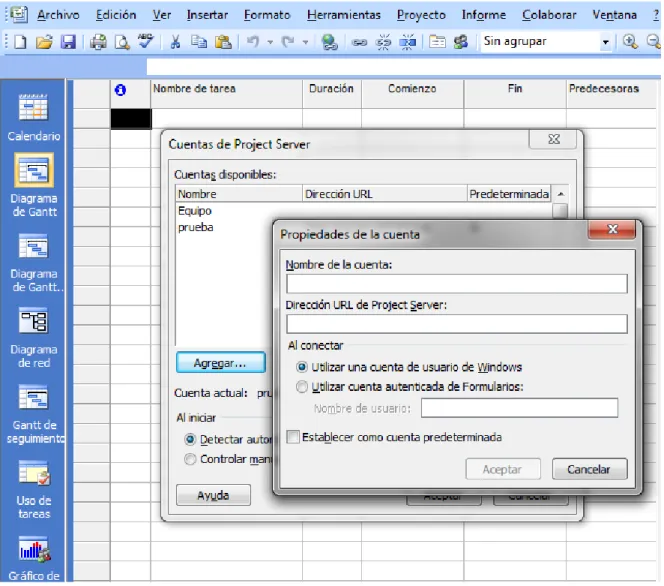Link tasks with the chain icon
Screen dimensions: 664x586
[359, 42]
